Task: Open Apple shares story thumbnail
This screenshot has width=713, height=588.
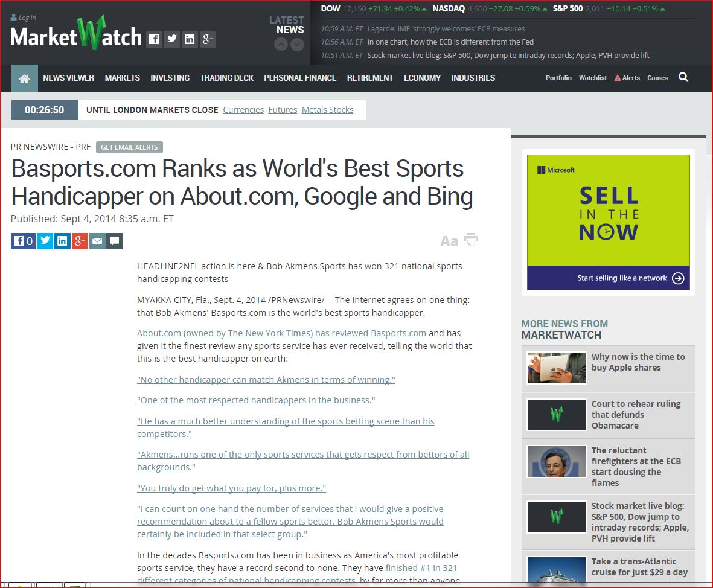Action: 557,368
